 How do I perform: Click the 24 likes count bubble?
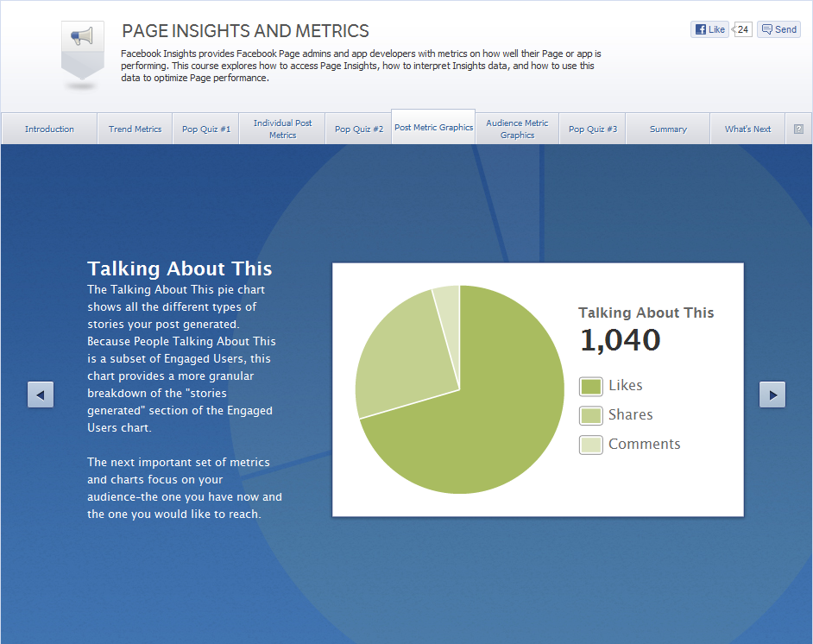point(742,29)
